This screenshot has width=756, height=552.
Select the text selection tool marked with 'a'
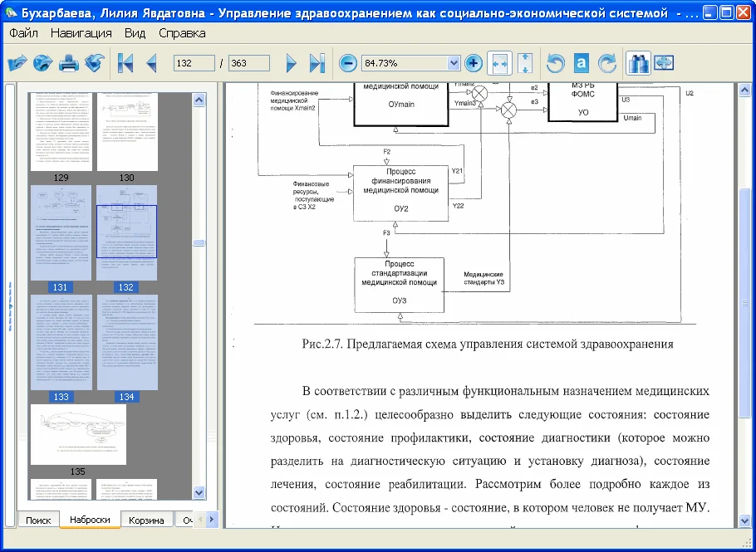581,63
